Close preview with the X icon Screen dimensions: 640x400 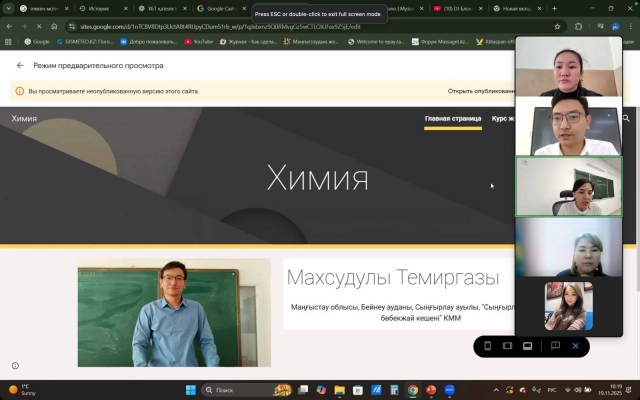click(x=575, y=346)
